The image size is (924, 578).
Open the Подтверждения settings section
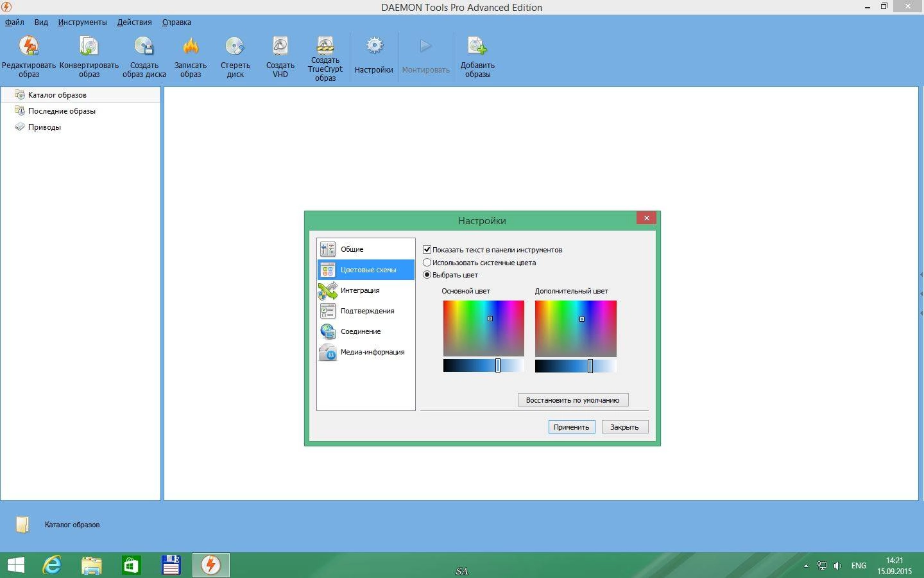tap(366, 311)
